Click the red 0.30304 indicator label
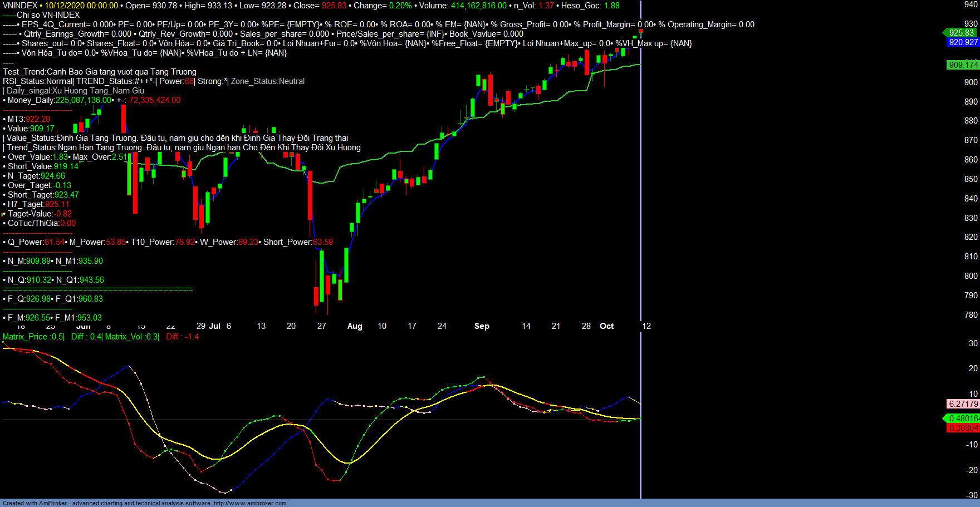The height and width of the screenshot is (507, 980). 963,428
